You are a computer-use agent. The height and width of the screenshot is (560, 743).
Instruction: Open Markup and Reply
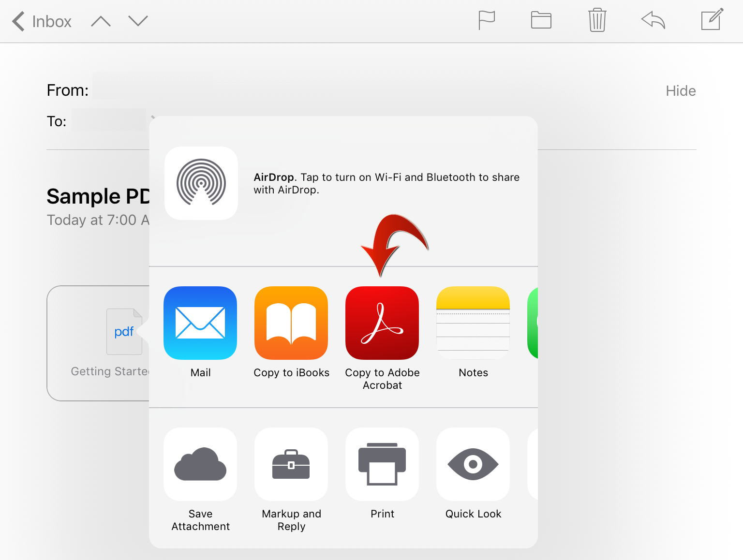(x=291, y=464)
